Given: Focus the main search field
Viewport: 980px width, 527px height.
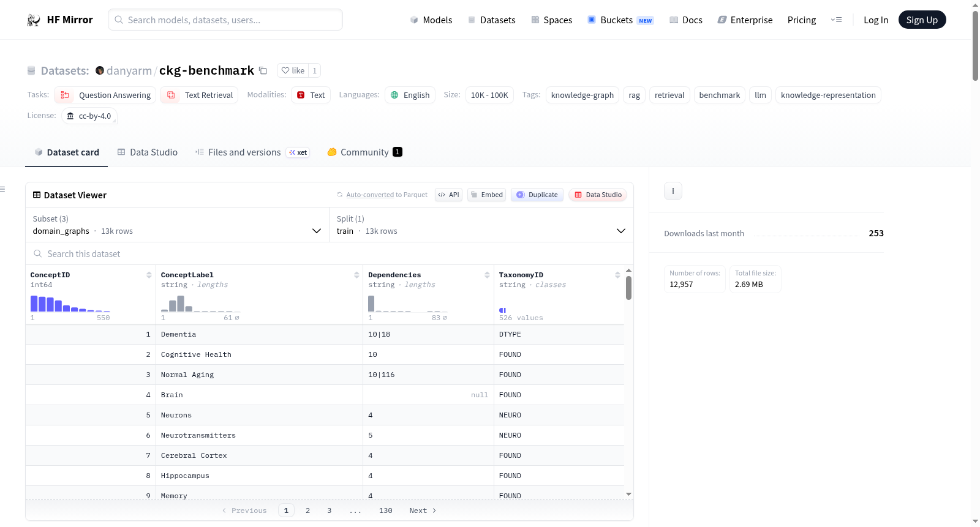Looking at the screenshot, I should click(225, 20).
